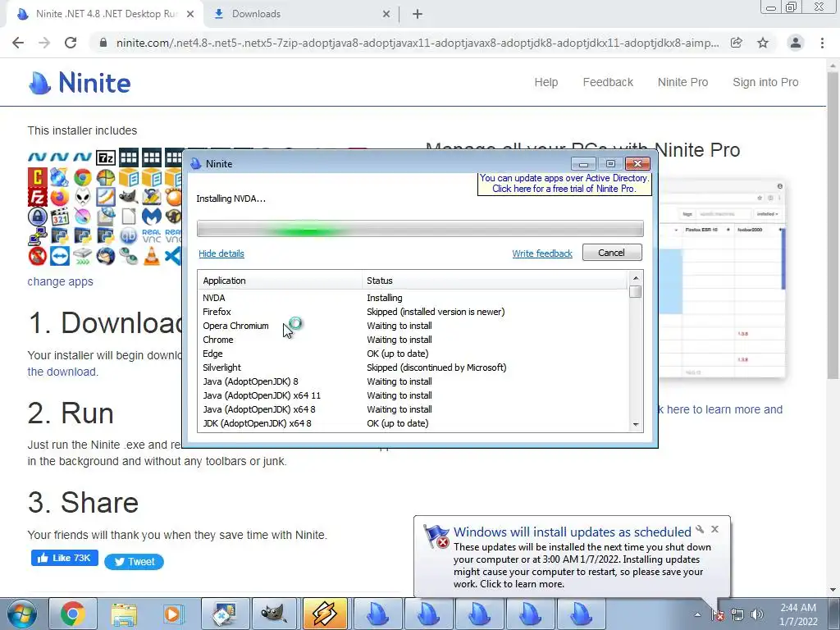The width and height of the screenshot is (840, 630).
Task: Click the Ninite Pro screenshot thumbnail
Action: (722, 279)
